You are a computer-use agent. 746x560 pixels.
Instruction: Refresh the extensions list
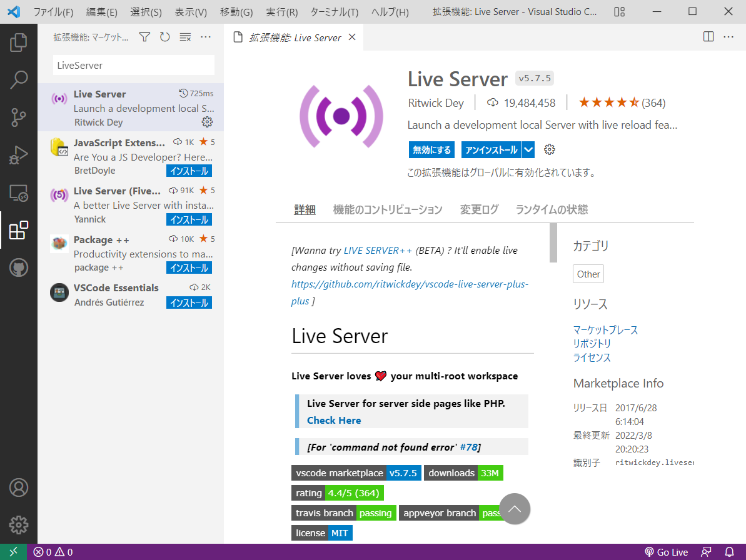pyautogui.click(x=164, y=37)
